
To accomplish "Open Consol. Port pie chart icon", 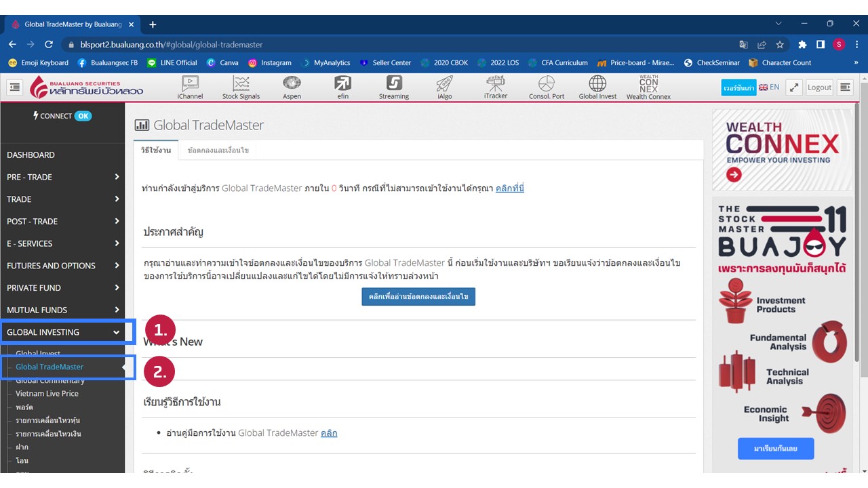I will pos(547,87).
